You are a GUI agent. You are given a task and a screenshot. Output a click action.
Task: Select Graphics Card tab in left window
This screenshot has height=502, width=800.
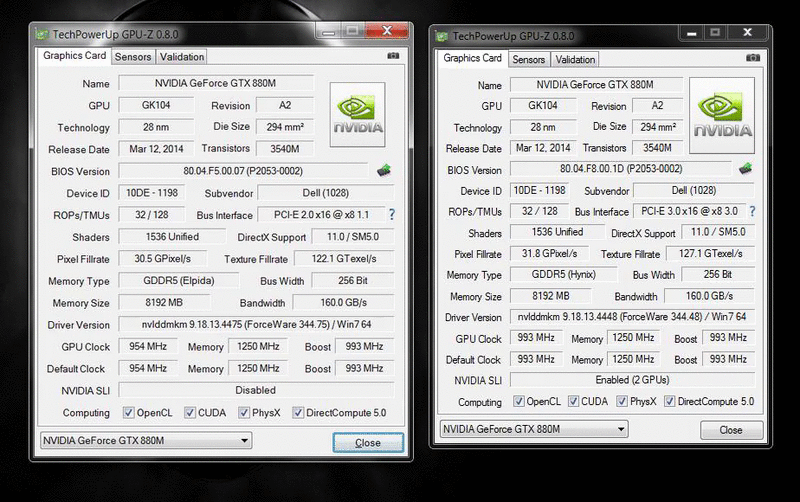(74, 56)
